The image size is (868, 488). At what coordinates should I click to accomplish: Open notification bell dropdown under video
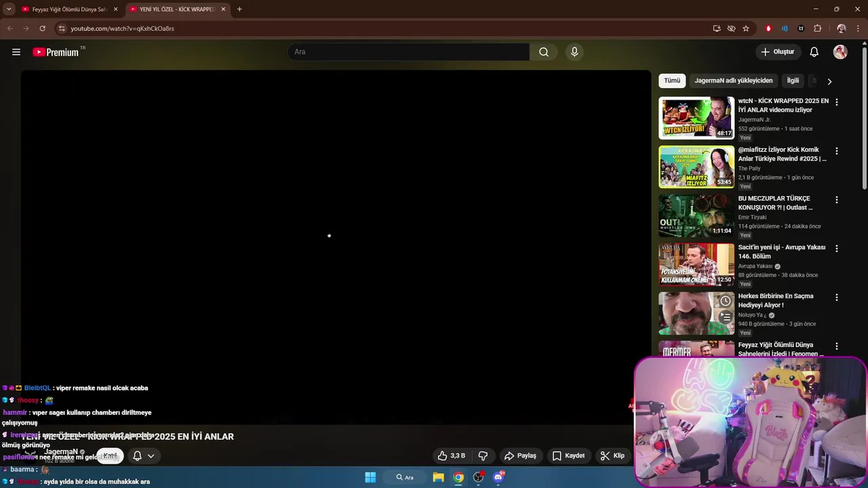click(144, 455)
